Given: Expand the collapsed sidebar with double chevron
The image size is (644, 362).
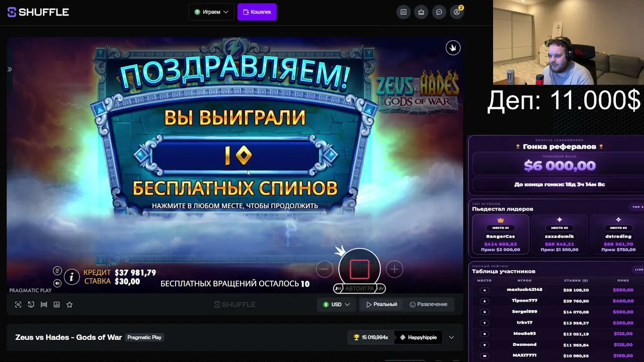Looking at the screenshot, I should pos(10,69).
